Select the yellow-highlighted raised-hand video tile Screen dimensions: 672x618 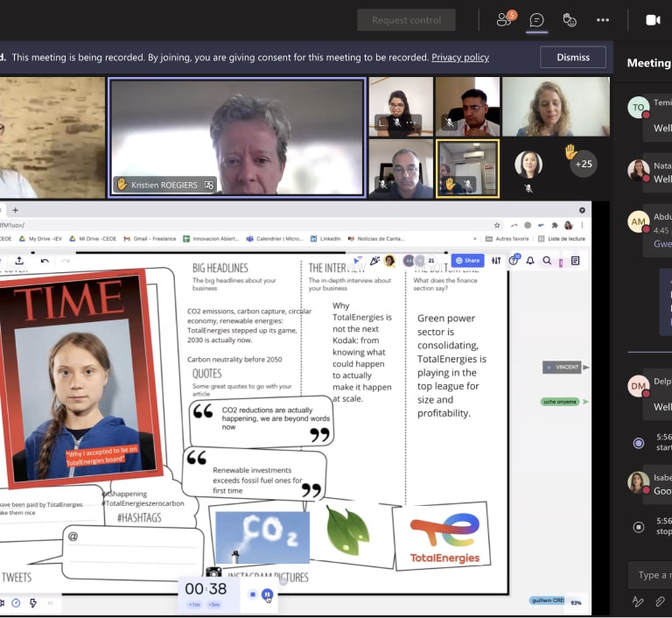coord(467,169)
